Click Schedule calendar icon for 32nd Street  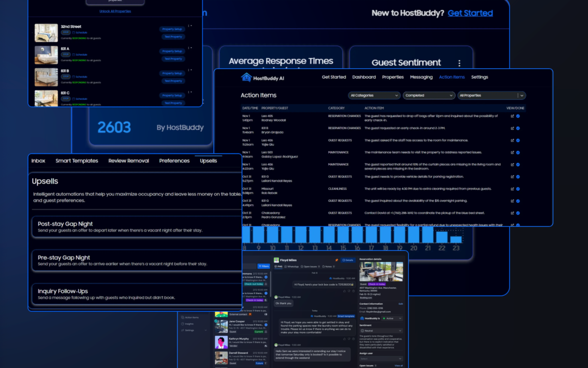[x=74, y=32]
